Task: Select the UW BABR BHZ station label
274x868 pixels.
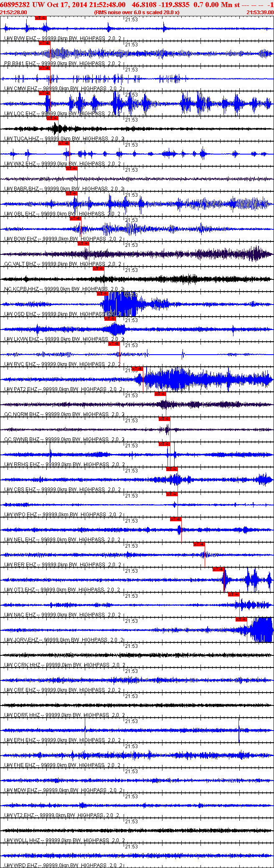Action: pyautogui.click(x=64, y=189)
